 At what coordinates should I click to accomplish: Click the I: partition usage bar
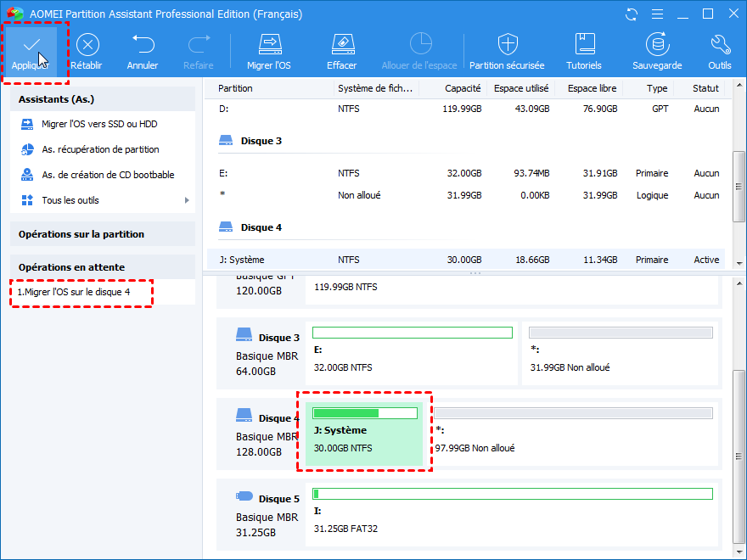513,494
